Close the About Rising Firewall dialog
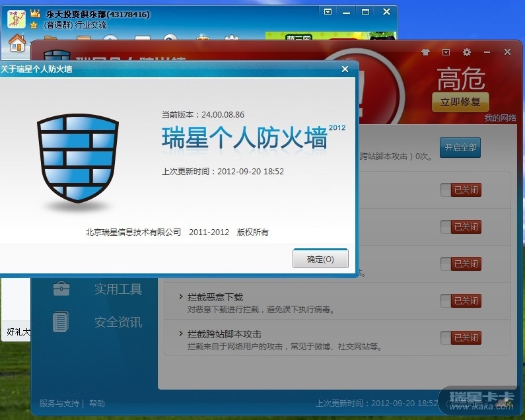This screenshot has height=420, width=525. [345, 69]
